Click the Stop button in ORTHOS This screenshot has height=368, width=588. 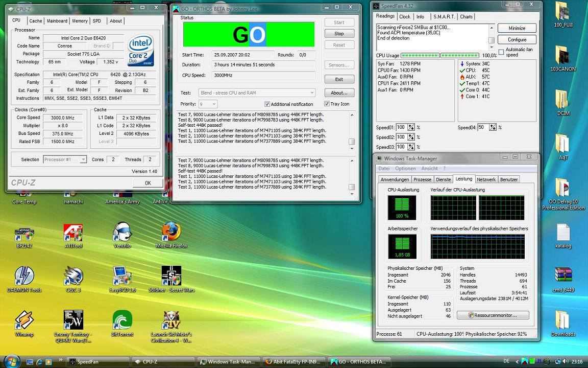pyautogui.click(x=339, y=34)
